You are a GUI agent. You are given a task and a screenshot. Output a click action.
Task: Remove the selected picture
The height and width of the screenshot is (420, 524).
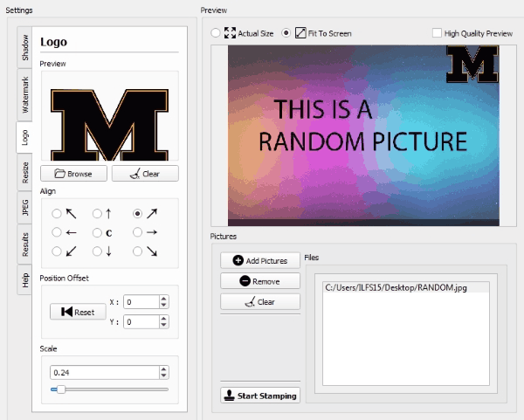(260, 281)
